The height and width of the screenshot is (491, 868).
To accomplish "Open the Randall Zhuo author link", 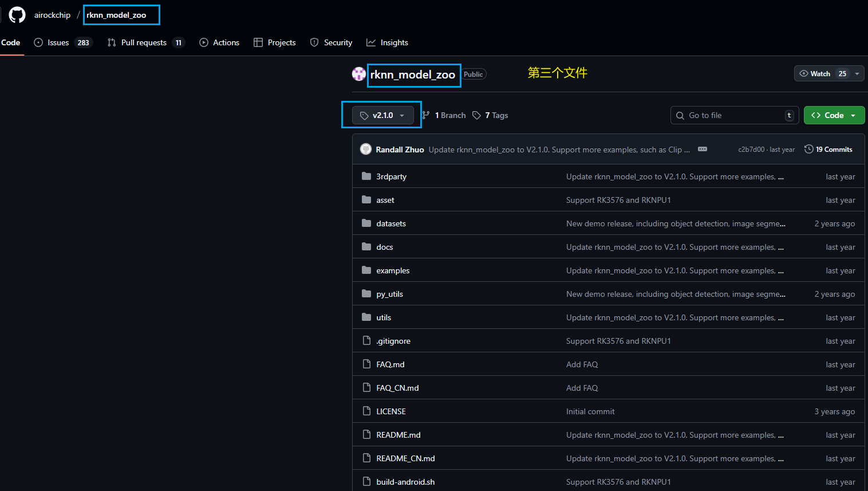I will point(400,150).
